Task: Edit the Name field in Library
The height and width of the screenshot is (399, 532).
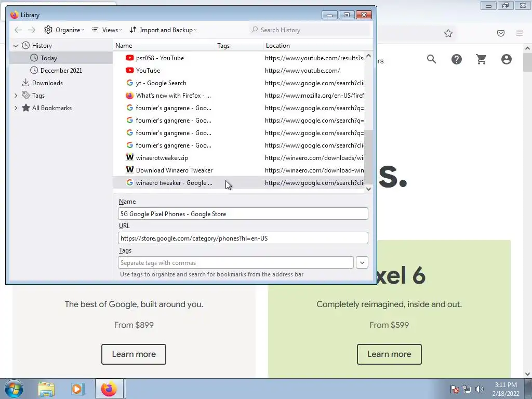Action: 243,214
